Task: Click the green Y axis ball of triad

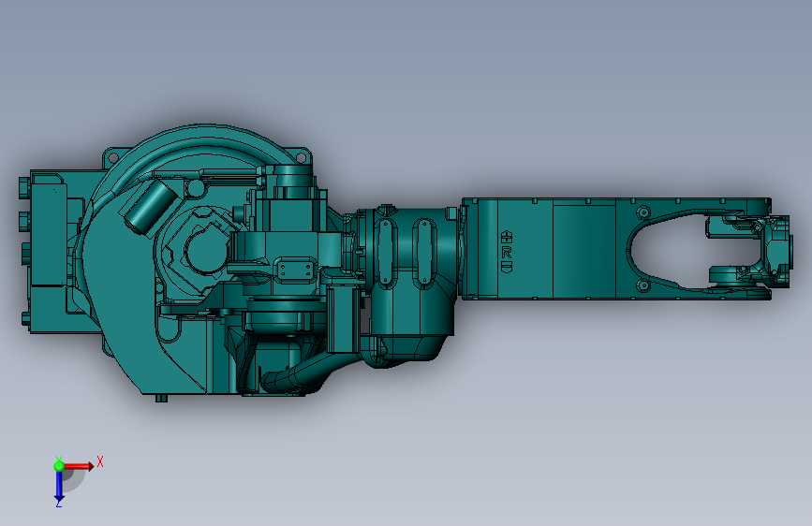Action: tap(59, 466)
